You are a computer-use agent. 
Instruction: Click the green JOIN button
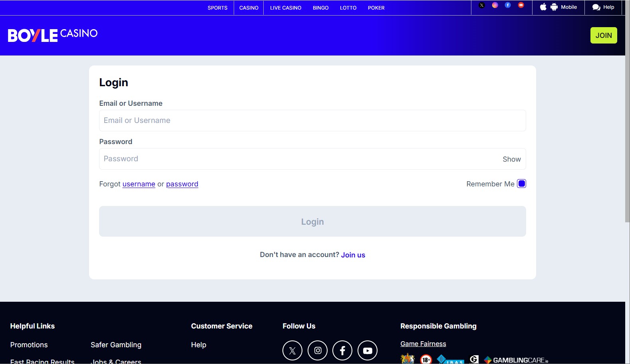[604, 35]
